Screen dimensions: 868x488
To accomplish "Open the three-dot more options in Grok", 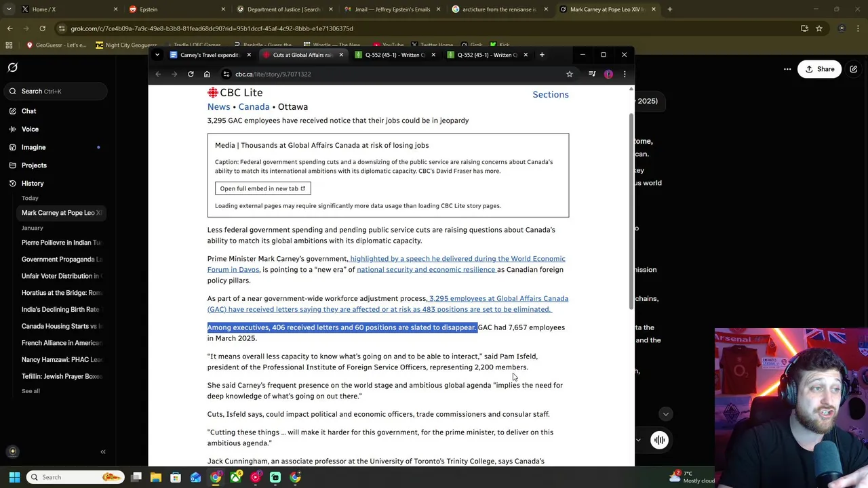I will click(787, 69).
